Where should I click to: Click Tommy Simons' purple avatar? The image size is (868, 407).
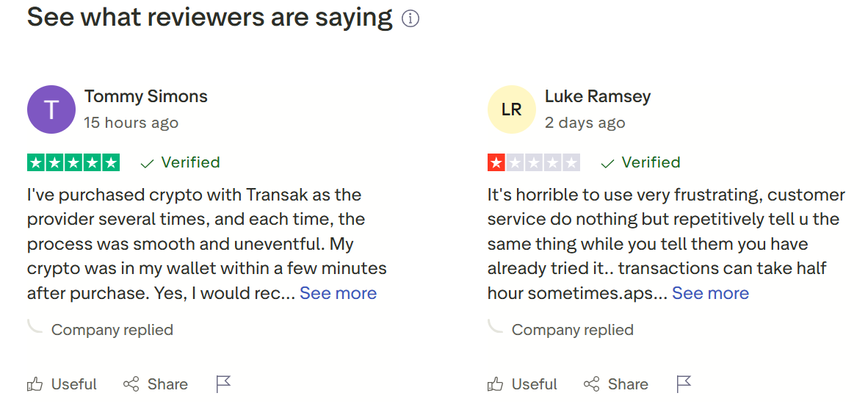point(51,109)
